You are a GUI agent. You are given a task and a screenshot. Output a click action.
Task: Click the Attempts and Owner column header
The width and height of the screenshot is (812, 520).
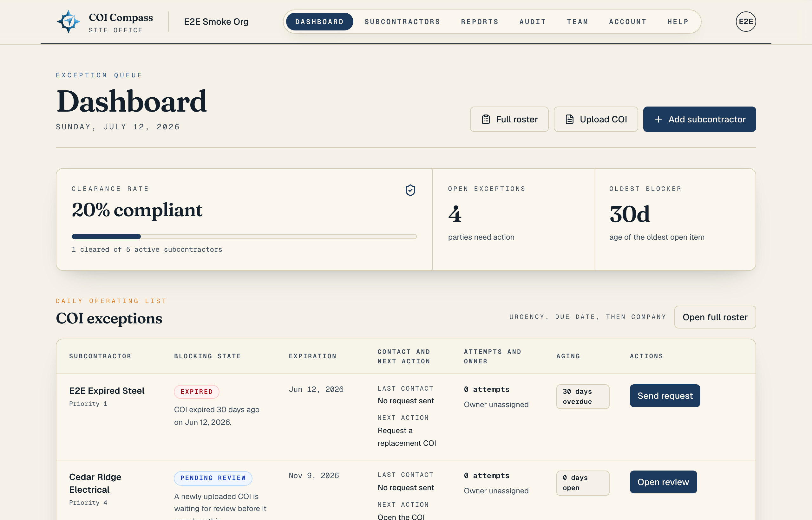pos(493,356)
